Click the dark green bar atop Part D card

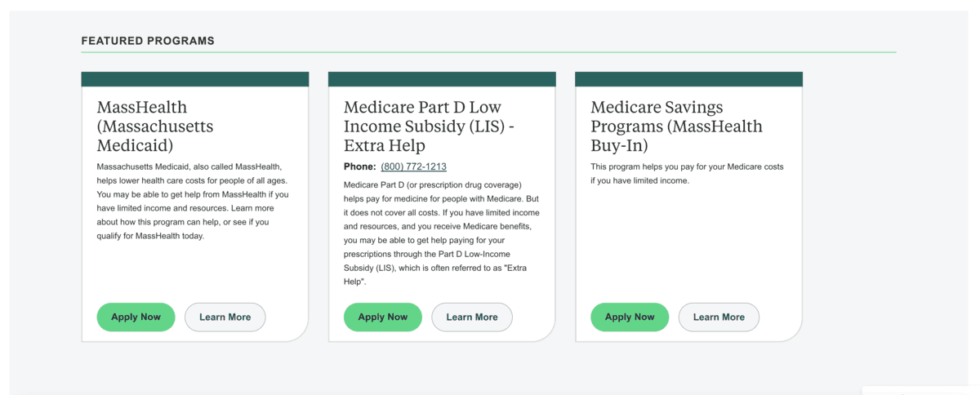441,79
